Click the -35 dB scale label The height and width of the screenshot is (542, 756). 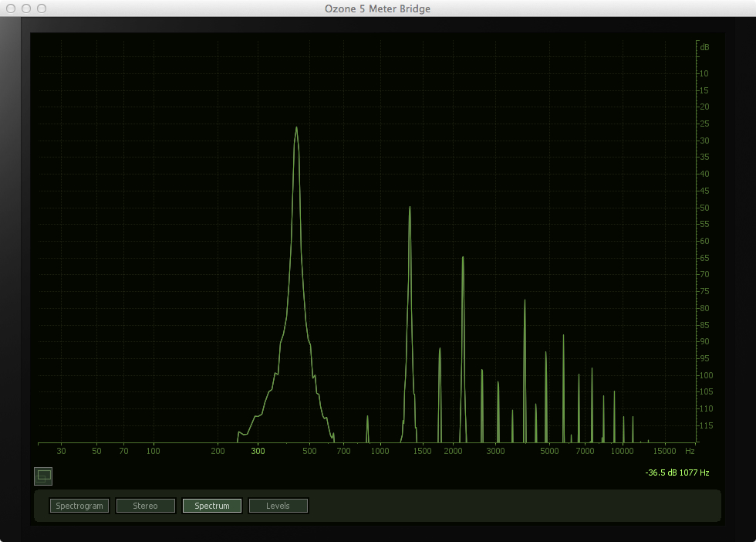click(x=704, y=158)
